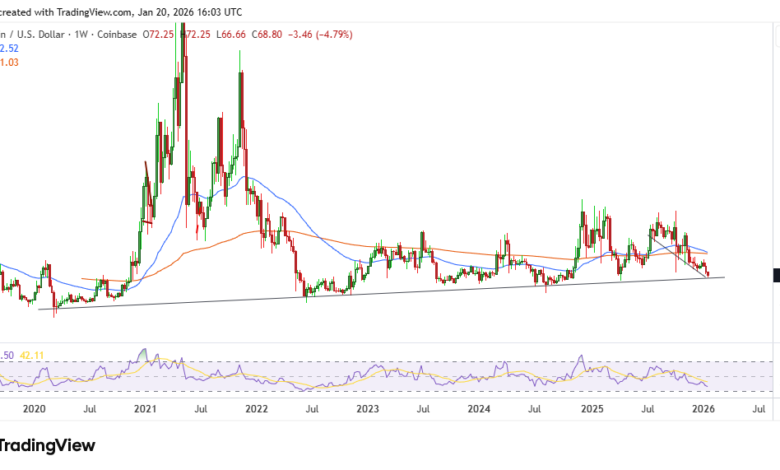Click the TradingView logo at bottom left

click(47, 445)
